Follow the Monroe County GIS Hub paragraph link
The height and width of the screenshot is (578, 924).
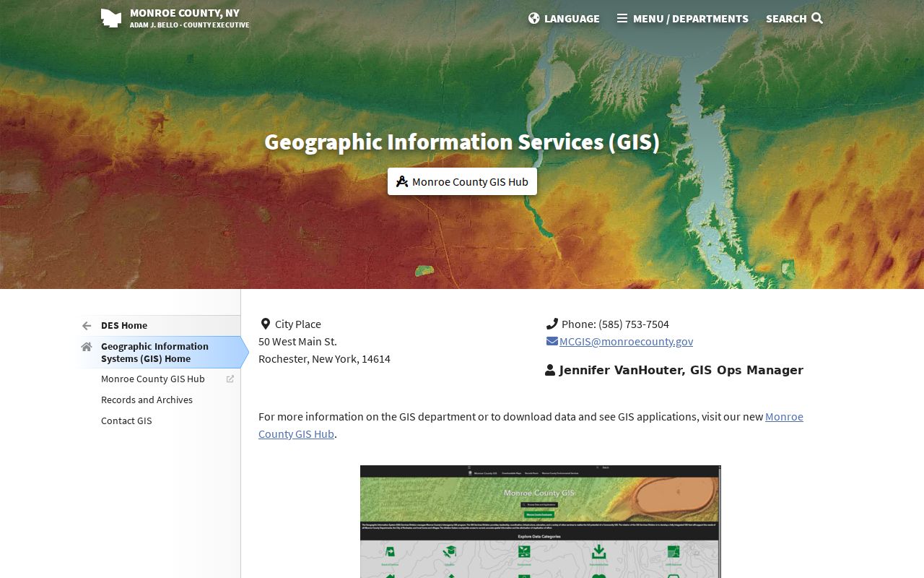(531, 425)
